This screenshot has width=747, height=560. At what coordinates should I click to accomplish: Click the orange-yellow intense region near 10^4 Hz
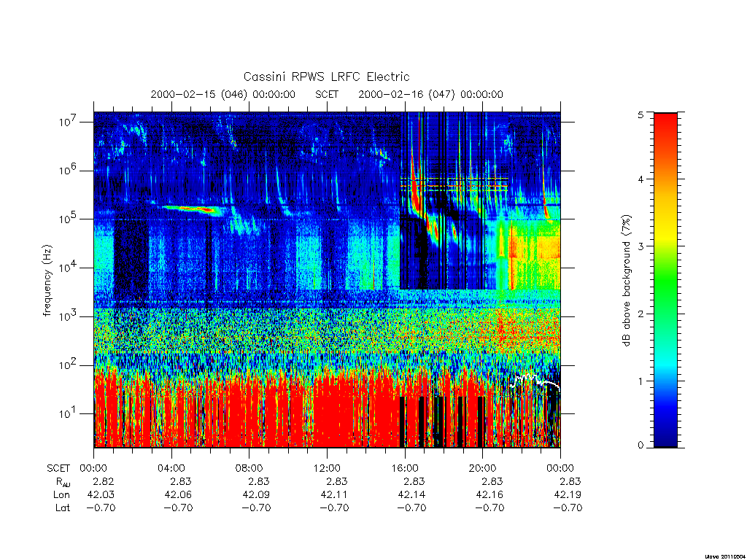coord(533,246)
